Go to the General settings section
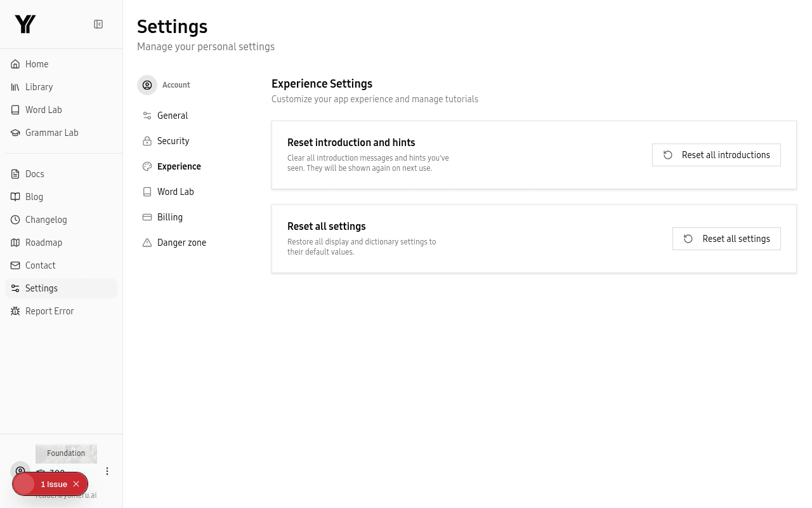 coord(173,116)
